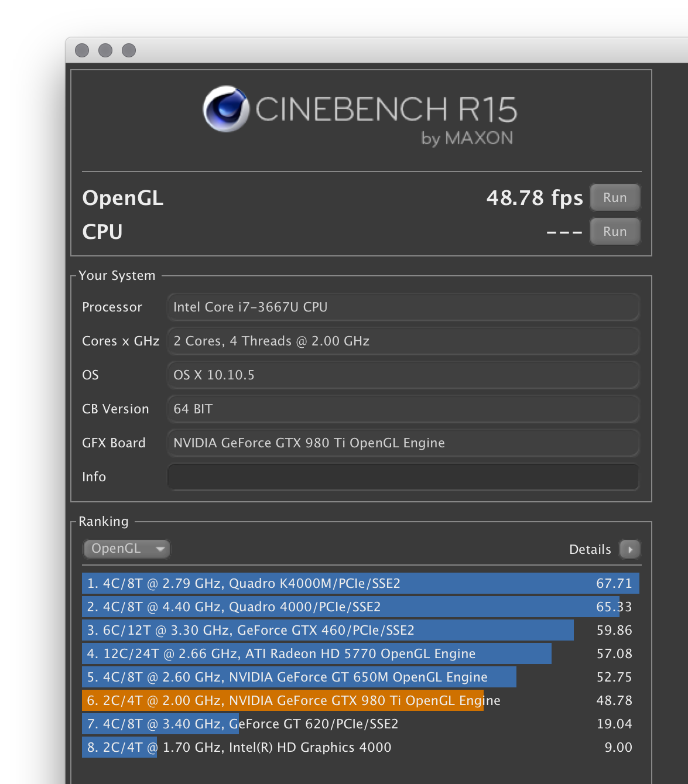Select ranking row GeForce GT 650M

click(361, 677)
